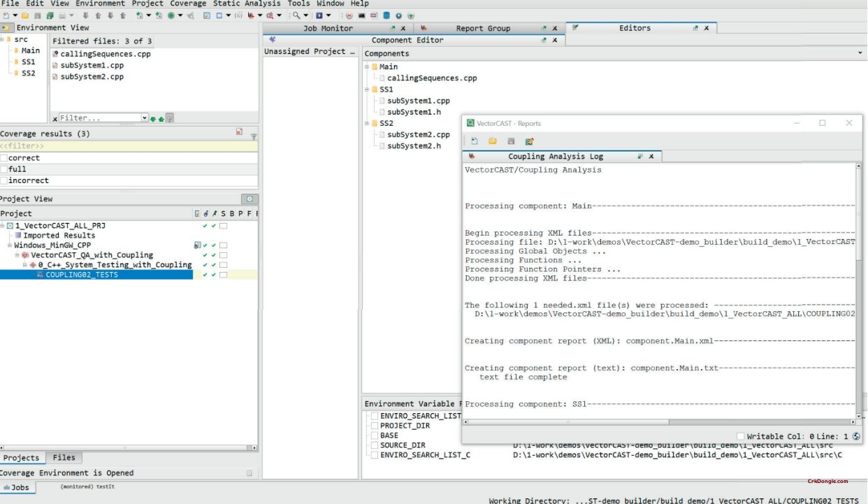Click the green circle execute icon in toolbar
Viewport: 868px width, 504px height.
click(171, 15)
